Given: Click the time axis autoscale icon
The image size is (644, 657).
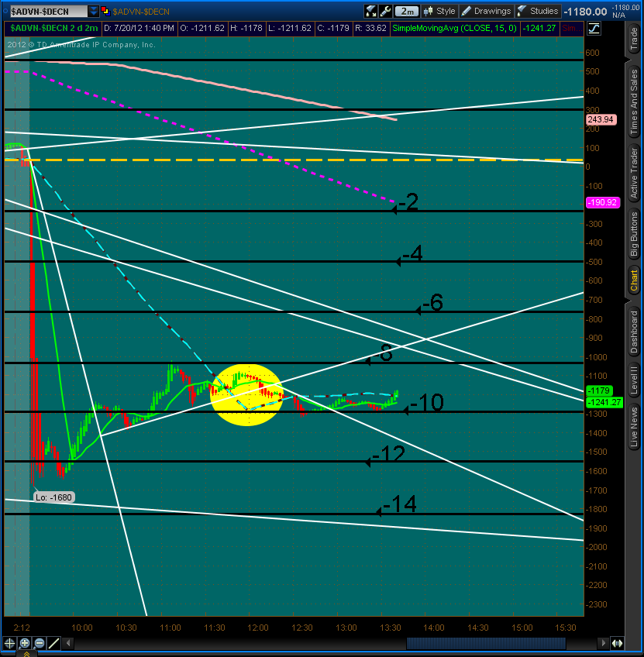Looking at the screenshot, I should pyautogui.click(x=617, y=643).
